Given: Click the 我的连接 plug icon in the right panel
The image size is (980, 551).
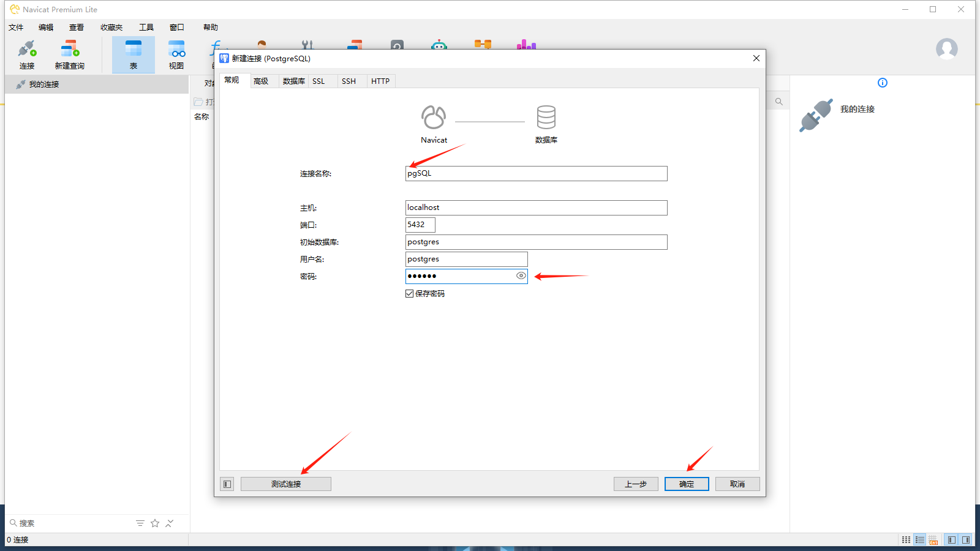Looking at the screenshot, I should 816,115.
